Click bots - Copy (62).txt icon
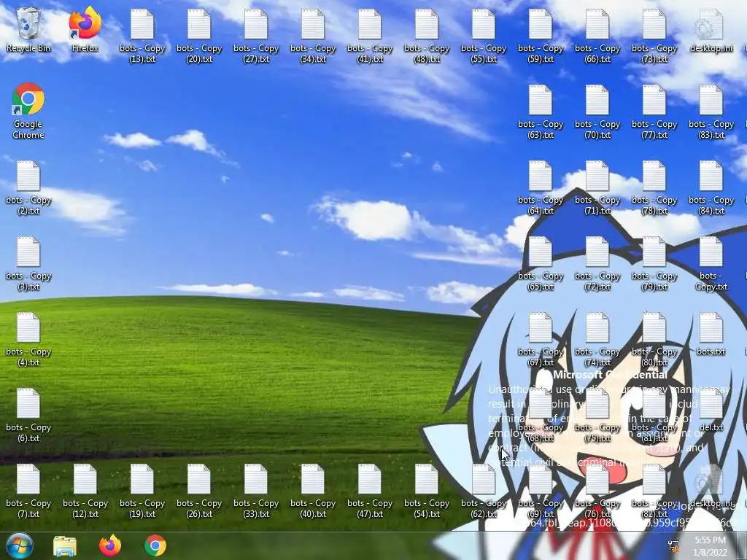The height and width of the screenshot is (560, 747). 484,491
